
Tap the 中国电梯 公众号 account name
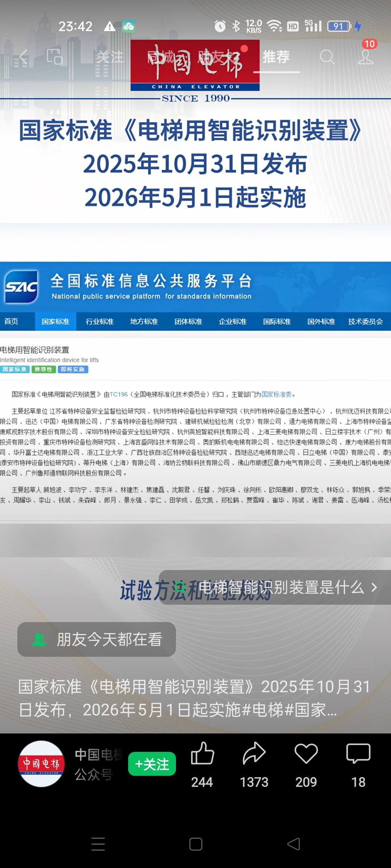98,764
